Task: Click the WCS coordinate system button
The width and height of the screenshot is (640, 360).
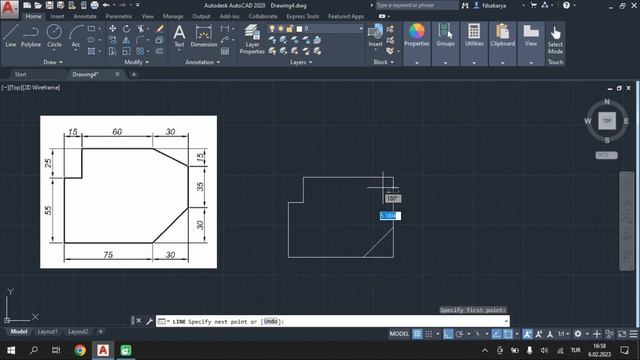Action: 606,155
